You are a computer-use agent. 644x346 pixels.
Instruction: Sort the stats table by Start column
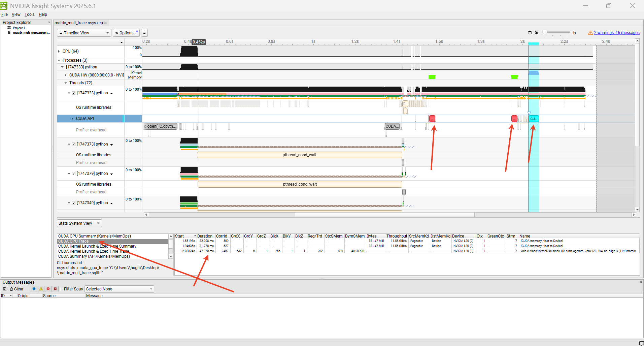pyautogui.click(x=185, y=236)
